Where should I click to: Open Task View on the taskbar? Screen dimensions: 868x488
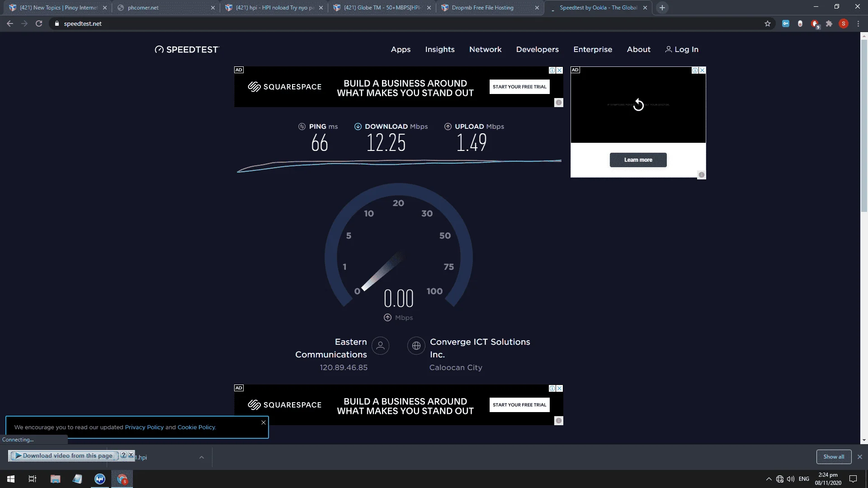[x=33, y=479]
